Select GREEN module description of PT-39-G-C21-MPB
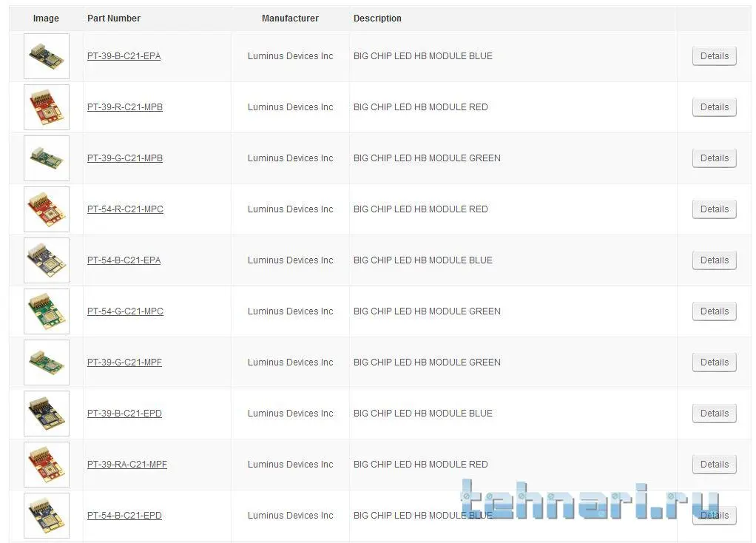Viewport: 756px width, 543px height. (x=427, y=158)
